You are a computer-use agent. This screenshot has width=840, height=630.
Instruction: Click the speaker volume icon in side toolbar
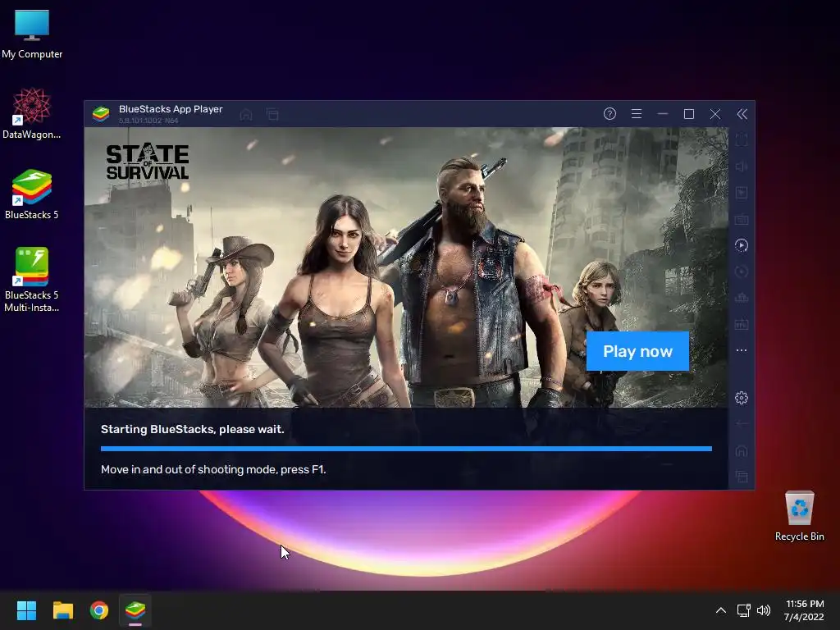pyautogui.click(x=742, y=167)
